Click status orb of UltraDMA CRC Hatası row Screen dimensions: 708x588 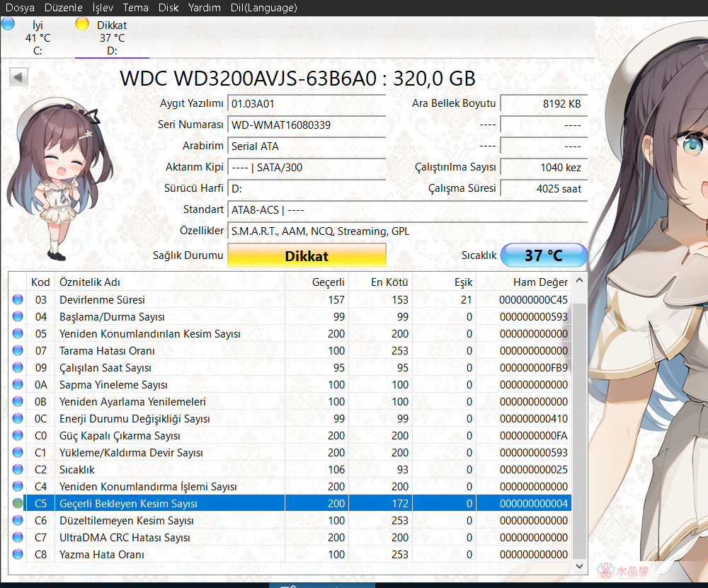pos(18,538)
